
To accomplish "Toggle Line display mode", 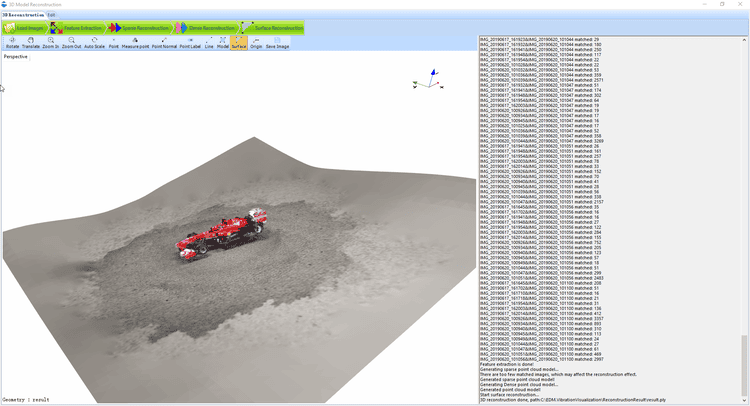I will coord(209,43).
